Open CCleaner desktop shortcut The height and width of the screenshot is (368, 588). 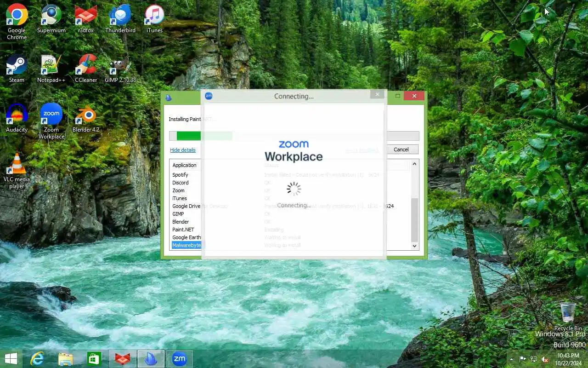click(85, 69)
